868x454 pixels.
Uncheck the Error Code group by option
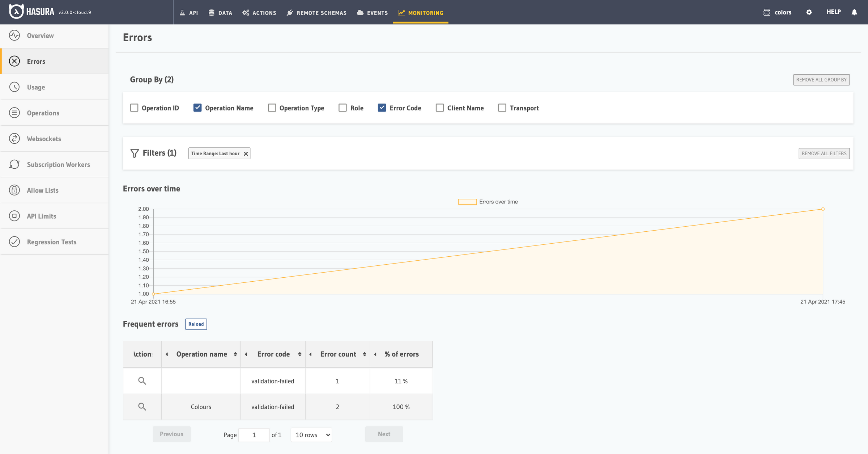(x=382, y=108)
